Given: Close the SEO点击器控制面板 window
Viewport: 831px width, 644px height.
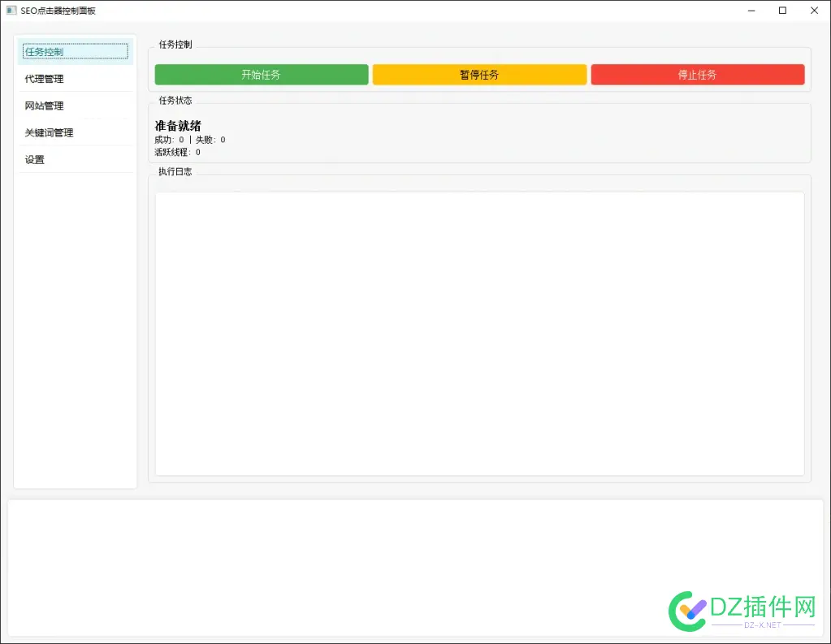Looking at the screenshot, I should pos(814,11).
